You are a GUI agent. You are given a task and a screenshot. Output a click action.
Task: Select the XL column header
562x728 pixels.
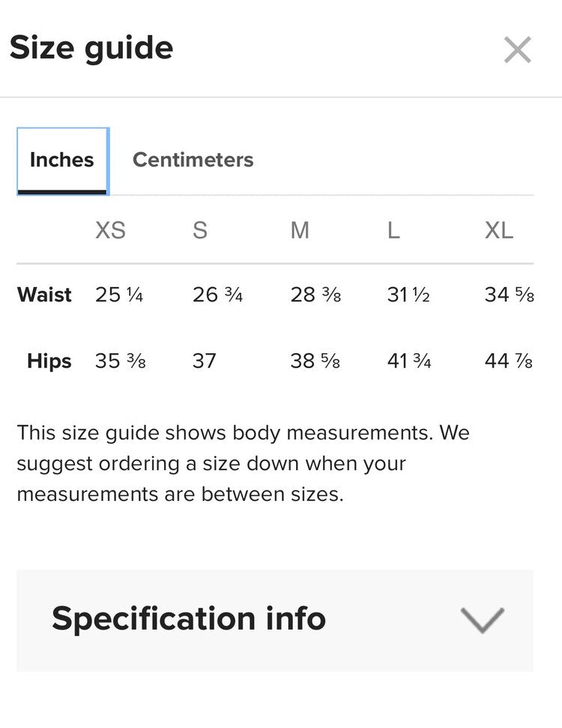(499, 230)
